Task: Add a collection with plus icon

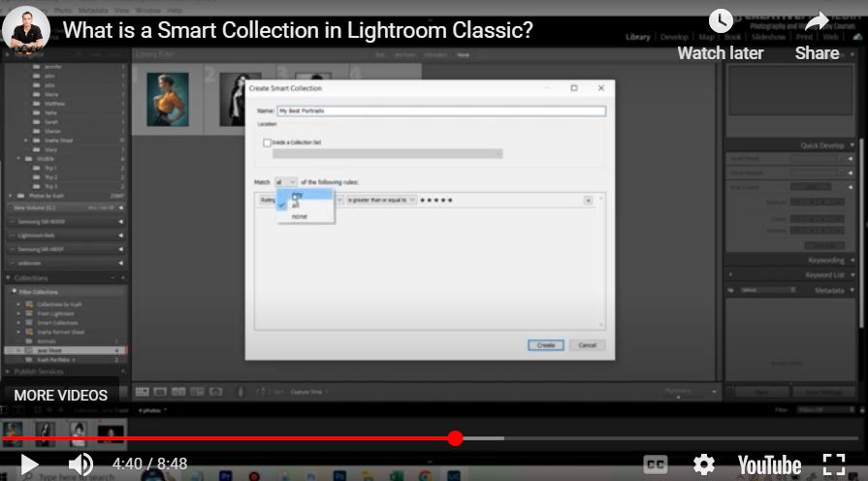Action: pos(123,278)
